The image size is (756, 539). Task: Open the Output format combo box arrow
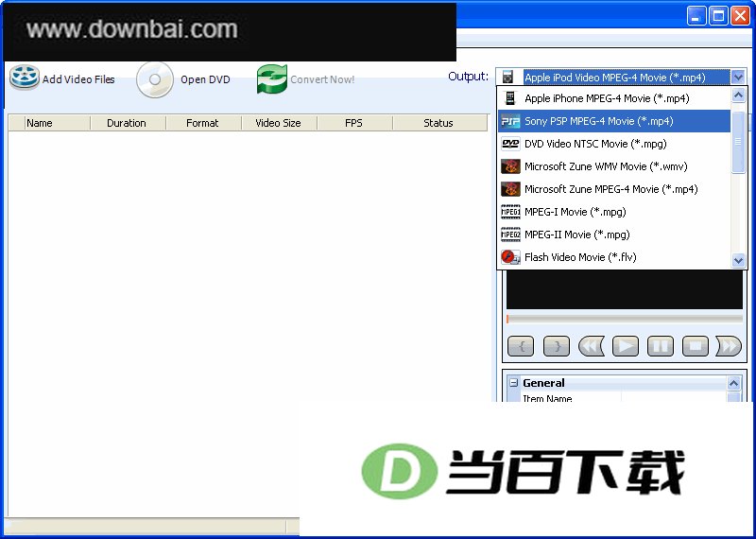(x=738, y=78)
